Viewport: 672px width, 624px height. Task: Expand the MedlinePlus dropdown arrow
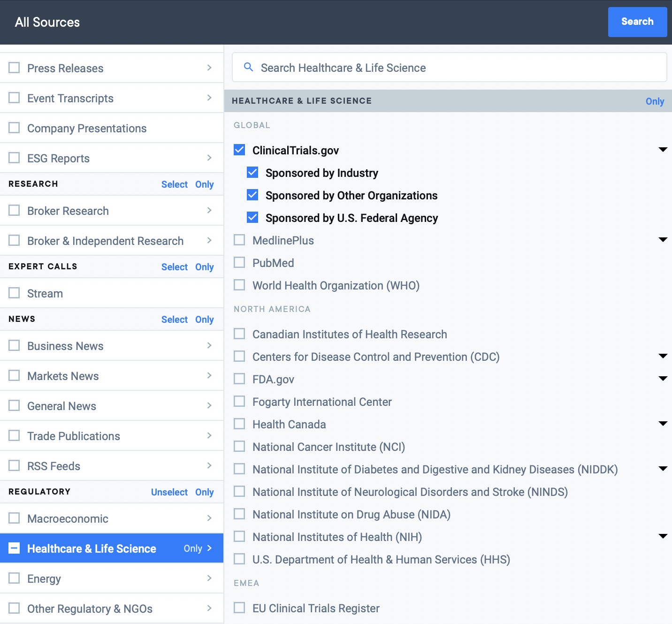[x=663, y=240]
